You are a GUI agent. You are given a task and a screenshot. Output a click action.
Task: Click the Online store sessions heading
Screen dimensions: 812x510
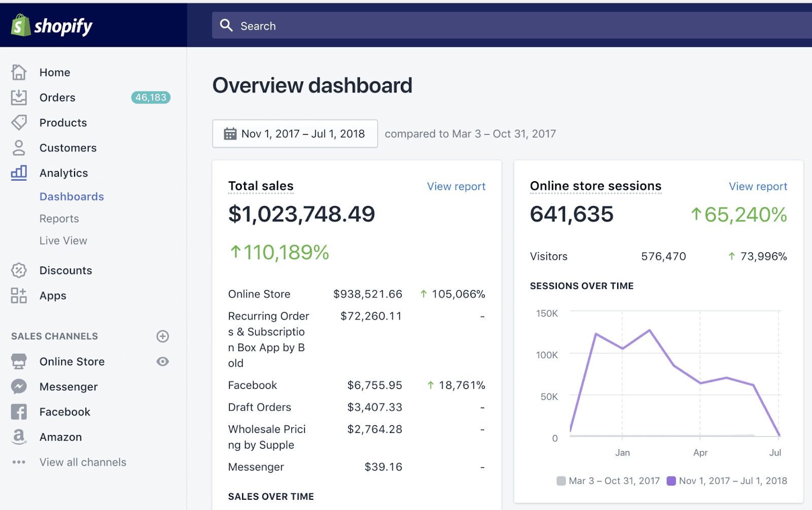point(595,186)
